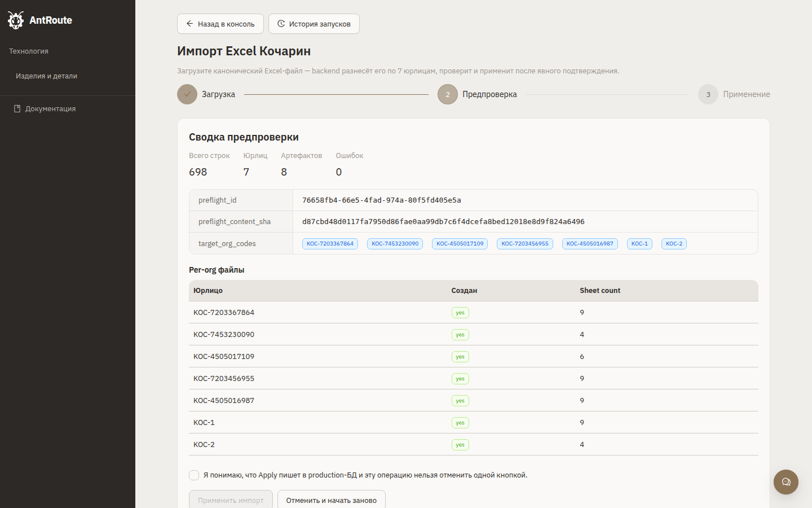
Task: Click Применить импорт button
Action: click(x=231, y=500)
